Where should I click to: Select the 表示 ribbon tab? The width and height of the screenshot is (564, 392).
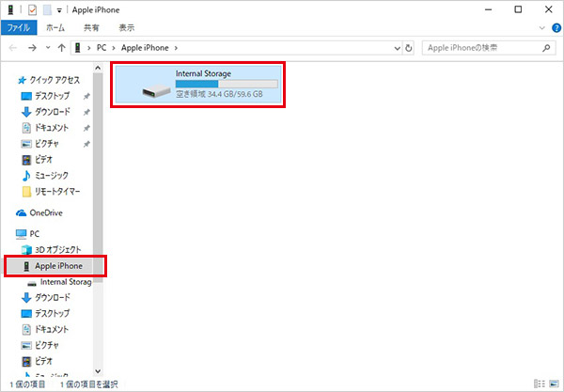127,27
